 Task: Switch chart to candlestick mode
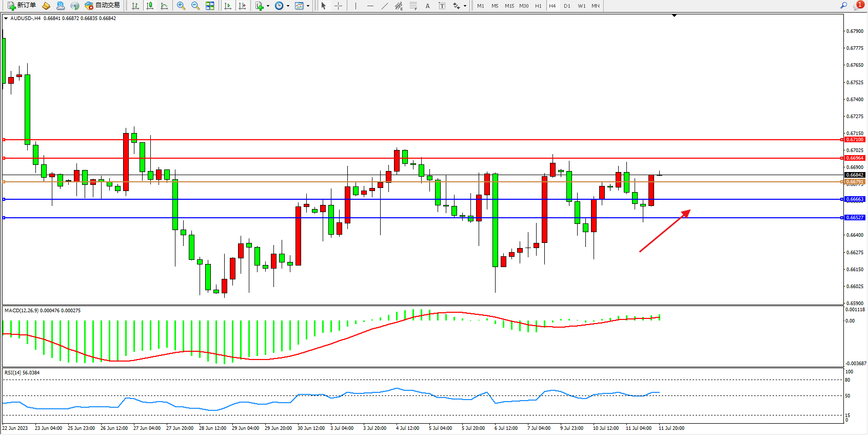click(x=150, y=6)
